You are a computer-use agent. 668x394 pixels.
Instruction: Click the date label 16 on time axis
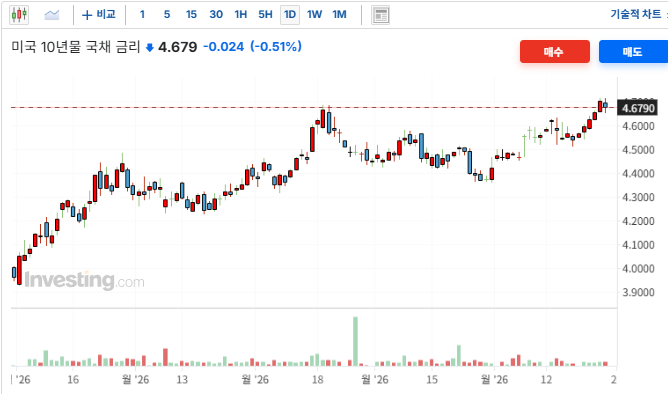pyautogui.click(x=73, y=379)
